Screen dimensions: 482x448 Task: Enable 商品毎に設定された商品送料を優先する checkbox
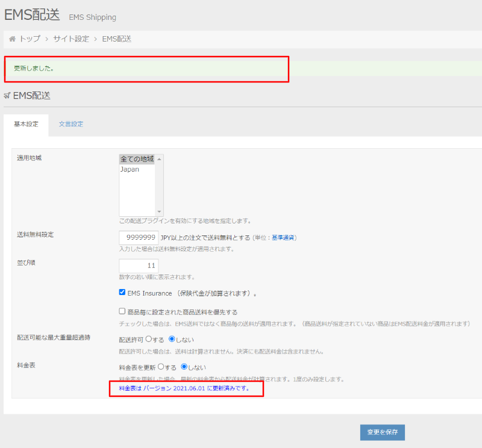coord(122,312)
